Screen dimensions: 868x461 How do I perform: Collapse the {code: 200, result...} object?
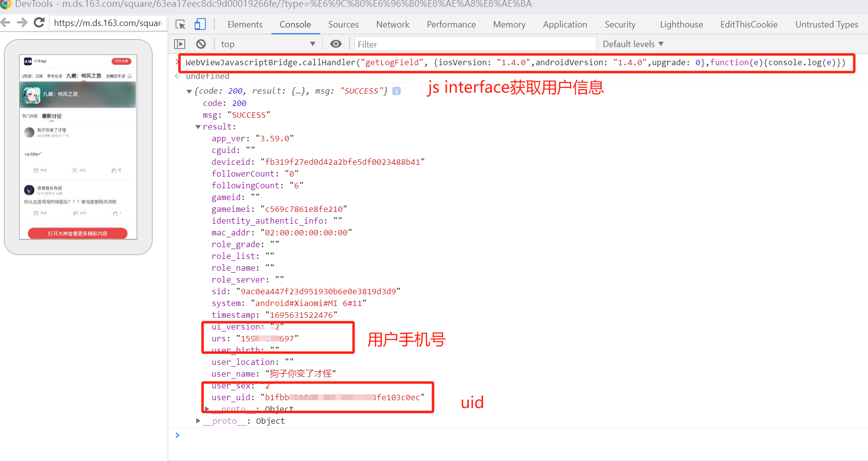click(189, 91)
